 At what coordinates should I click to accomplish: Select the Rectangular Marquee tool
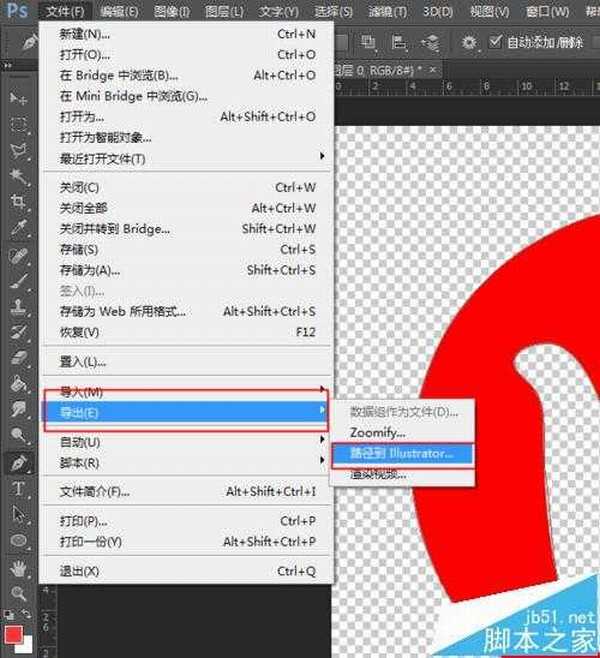[x=18, y=124]
